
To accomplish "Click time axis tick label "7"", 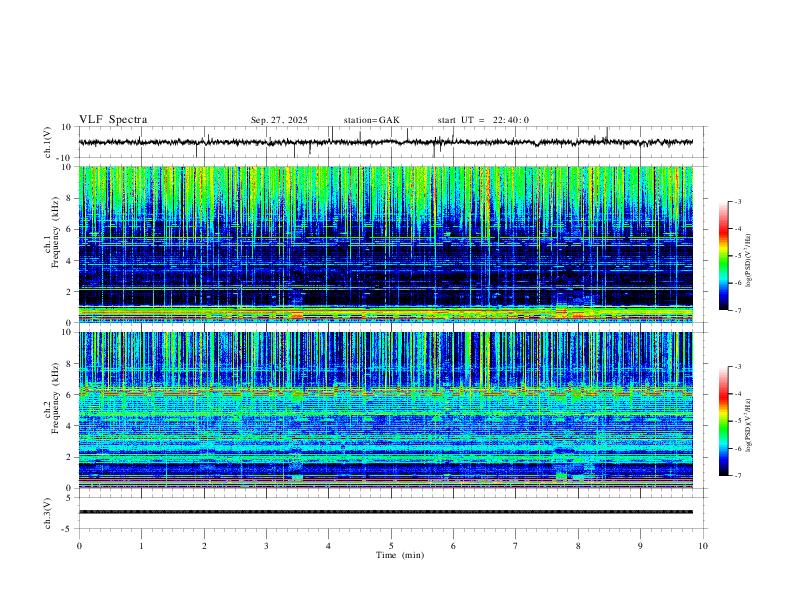I will point(516,546).
